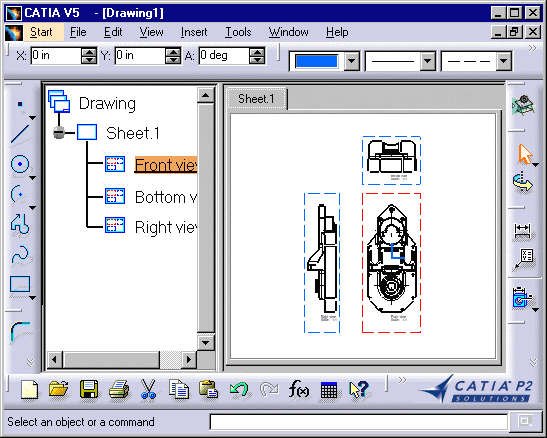Open the Tools menu
Viewport: 547px width, 438px height.
click(x=238, y=32)
